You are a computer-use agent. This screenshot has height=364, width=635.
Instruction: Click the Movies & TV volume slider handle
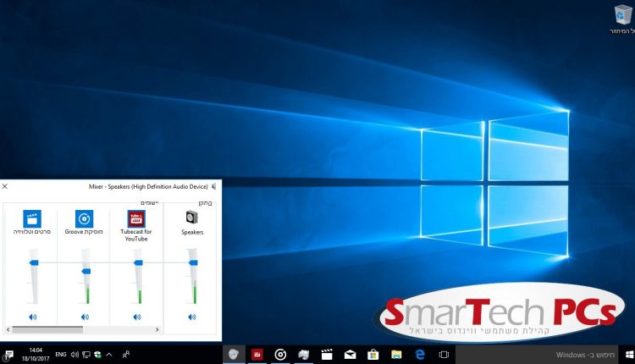coord(34,262)
